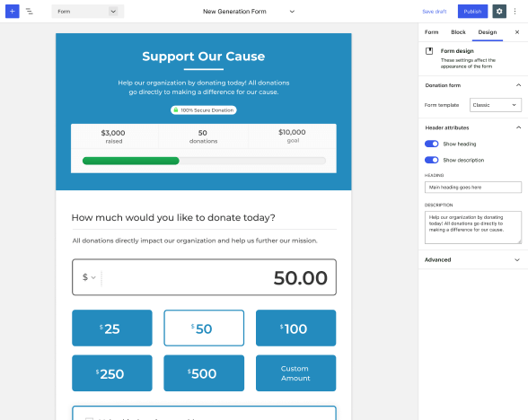Viewport: 528px width, 420px height.
Task: Open the Form template Classic dropdown
Action: [496, 105]
